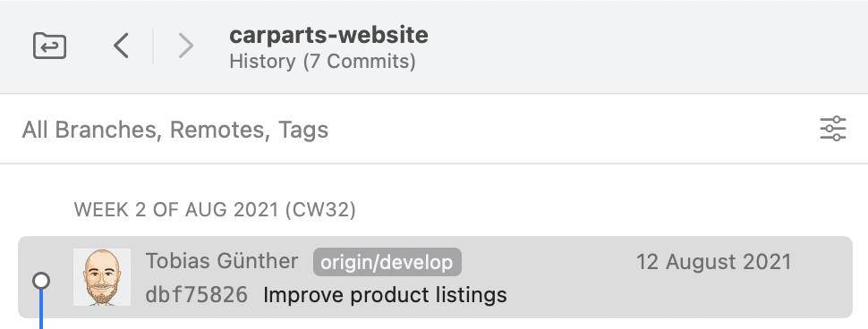Open the All Branches, Remotes, Tags filter
The width and height of the screenshot is (868, 329).
[x=174, y=130]
